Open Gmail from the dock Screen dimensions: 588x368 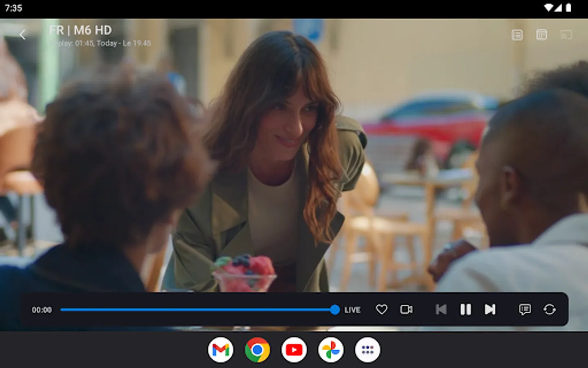(x=221, y=350)
